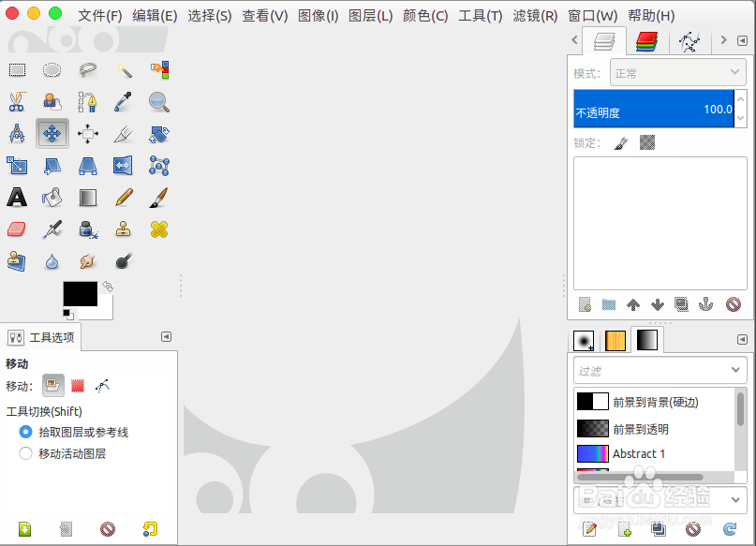The image size is (756, 546).
Task: Select the Fuzzy Select magic wand
Action: pyautogui.click(x=124, y=70)
